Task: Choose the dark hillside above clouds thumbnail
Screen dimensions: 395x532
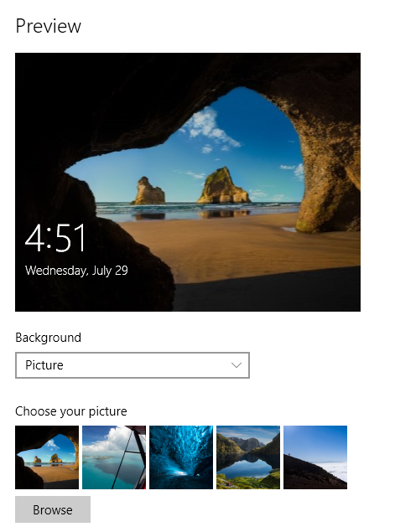Action: coord(315,457)
